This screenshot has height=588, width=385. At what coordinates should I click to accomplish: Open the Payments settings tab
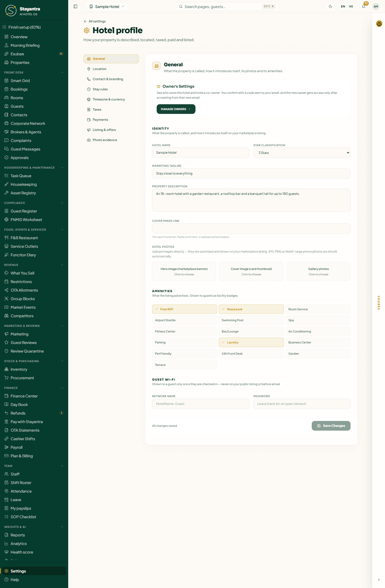111,120
